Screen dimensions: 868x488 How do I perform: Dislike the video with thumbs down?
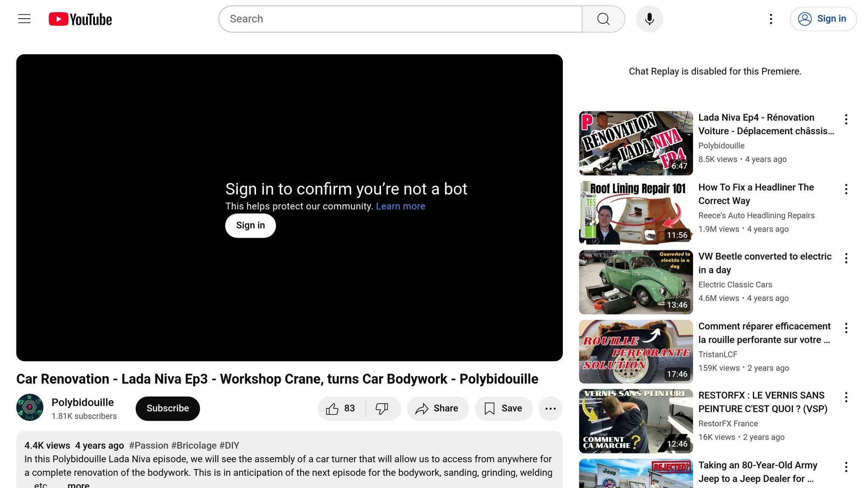[383, 408]
